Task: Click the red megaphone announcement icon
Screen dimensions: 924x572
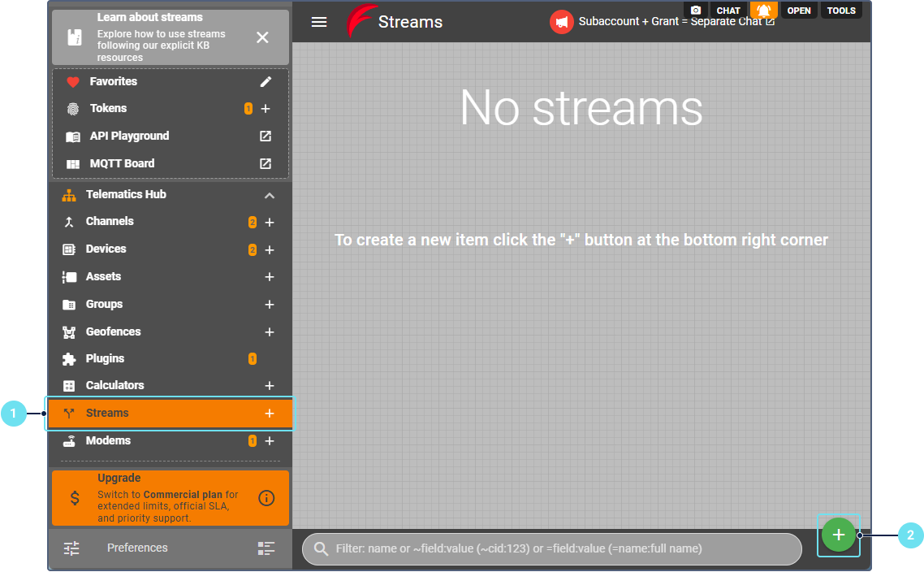Action: coord(561,22)
